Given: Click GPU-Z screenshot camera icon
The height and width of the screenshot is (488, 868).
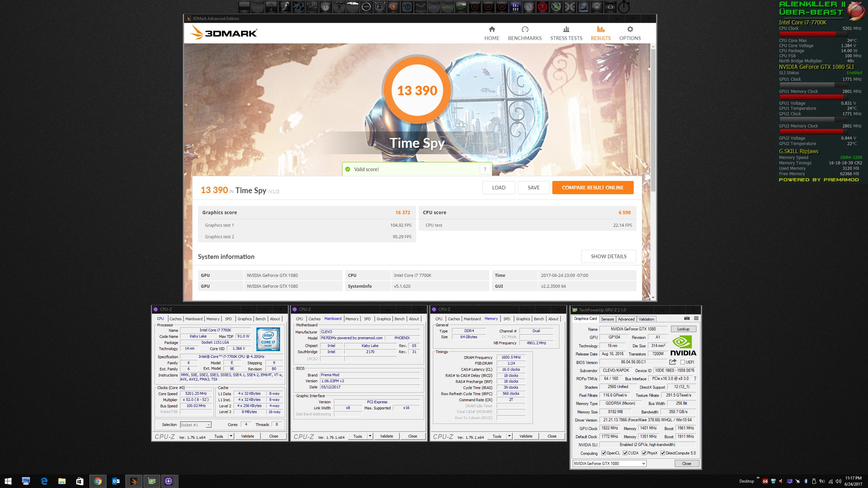Looking at the screenshot, I should click(x=687, y=319).
